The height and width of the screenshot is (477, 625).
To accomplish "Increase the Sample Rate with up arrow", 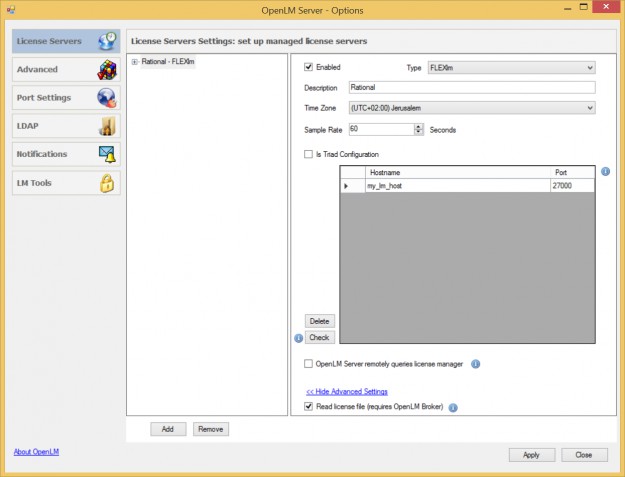I will coord(418,126).
